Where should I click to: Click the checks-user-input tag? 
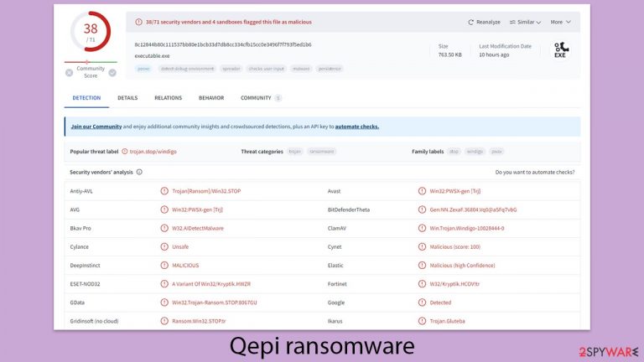(x=266, y=69)
